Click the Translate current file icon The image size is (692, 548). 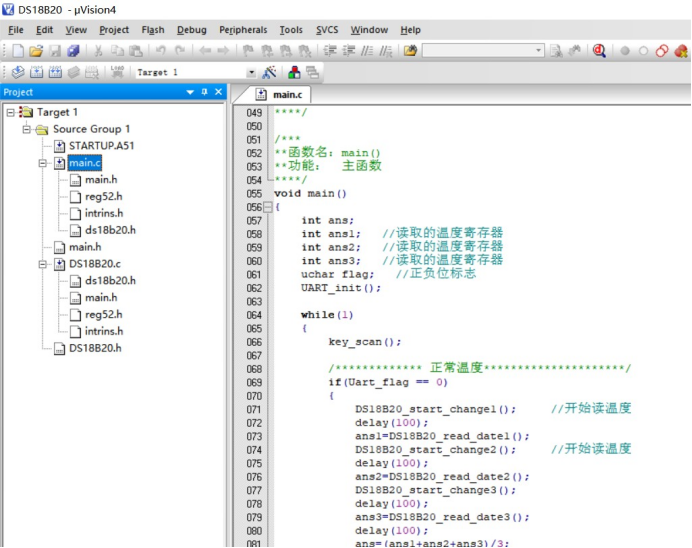(x=18, y=72)
